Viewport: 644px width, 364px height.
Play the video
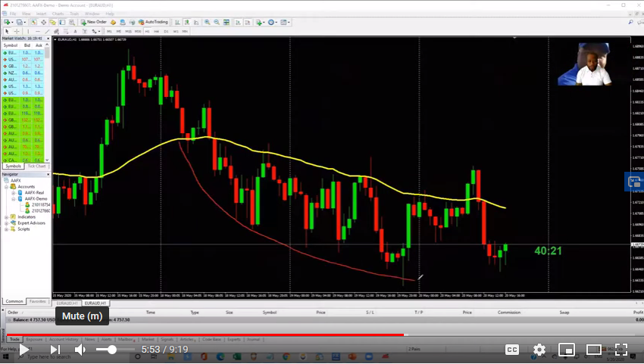coord(23,350)
